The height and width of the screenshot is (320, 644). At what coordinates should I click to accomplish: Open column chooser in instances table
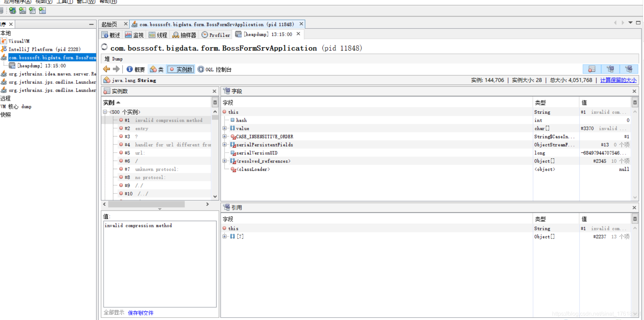pyautogui.click(x=215, y=102)
